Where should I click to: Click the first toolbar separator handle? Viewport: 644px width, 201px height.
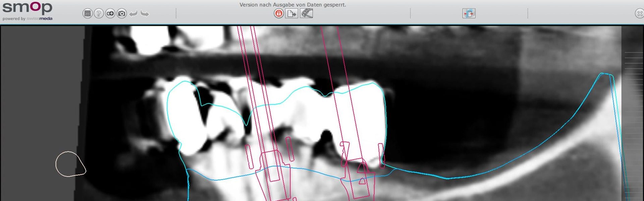pos(176,13)
